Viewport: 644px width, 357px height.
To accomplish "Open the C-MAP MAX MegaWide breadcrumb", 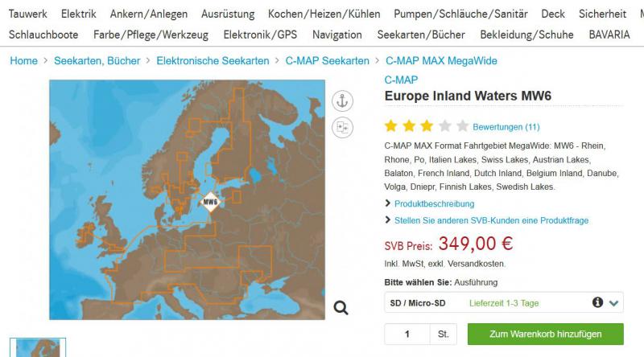I will (441, 61).
